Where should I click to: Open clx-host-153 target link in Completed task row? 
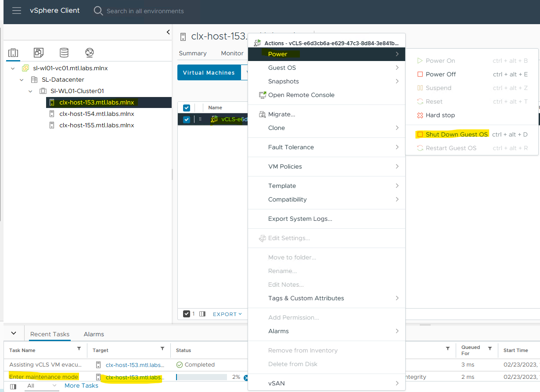pos(135,365)
